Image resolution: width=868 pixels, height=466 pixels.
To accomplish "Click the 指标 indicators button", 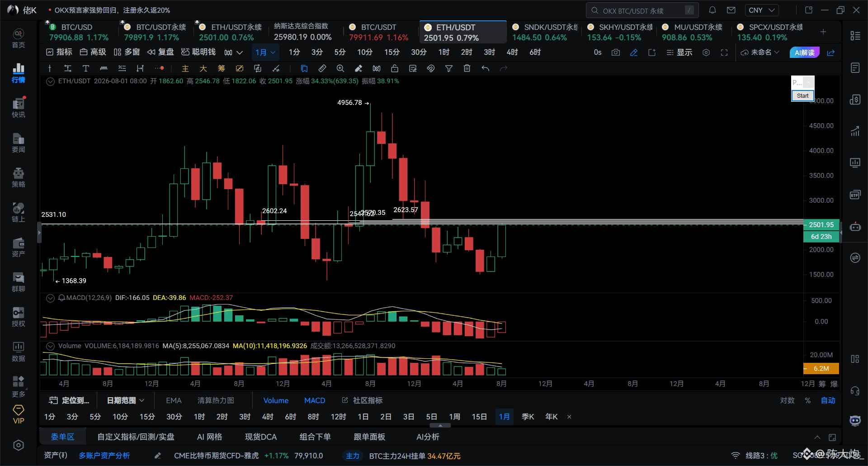I will click(x=59, y=52).
